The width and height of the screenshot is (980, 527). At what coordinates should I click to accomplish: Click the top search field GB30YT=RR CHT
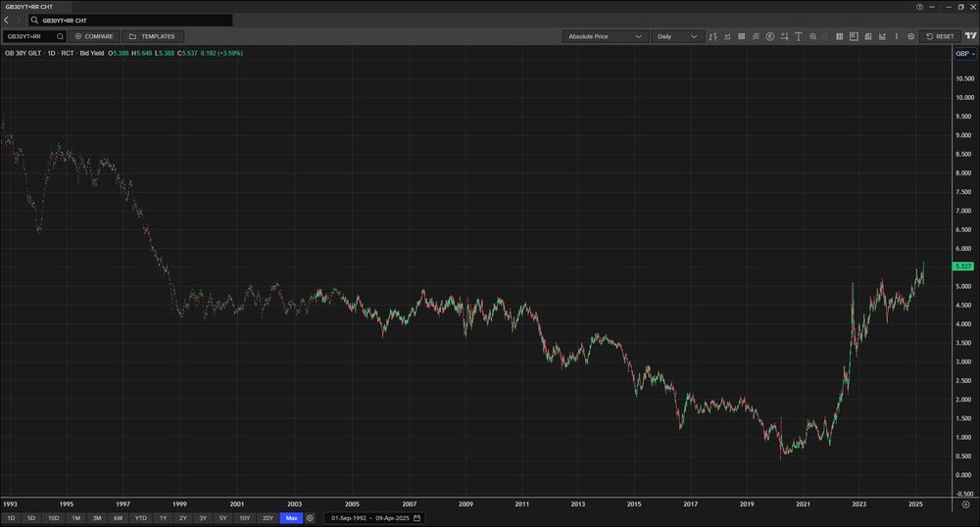pyautogui.click(x=130, y=20)
